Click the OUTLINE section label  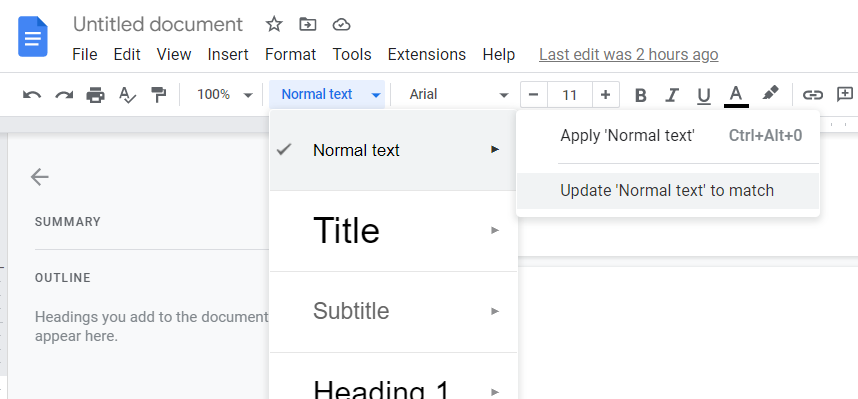[x=63, y=277]
